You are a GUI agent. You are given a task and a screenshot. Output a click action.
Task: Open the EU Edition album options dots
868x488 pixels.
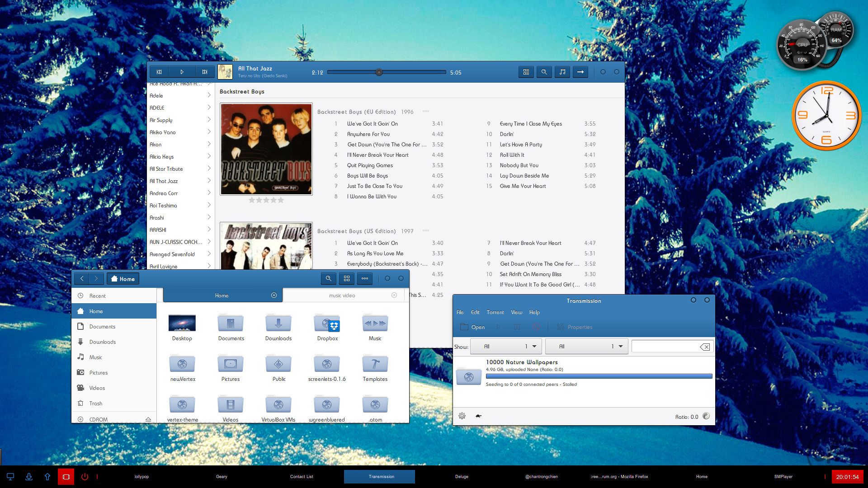point(425,111)
